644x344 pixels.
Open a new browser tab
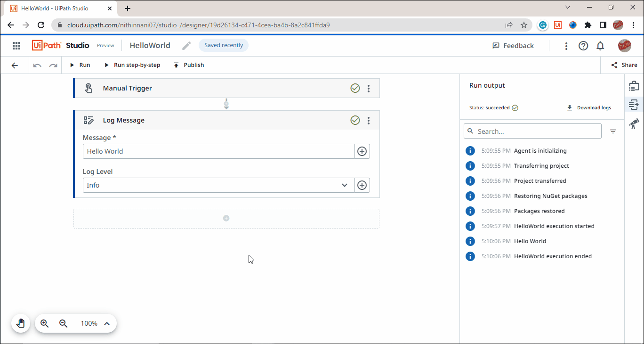tap(128, 8)
